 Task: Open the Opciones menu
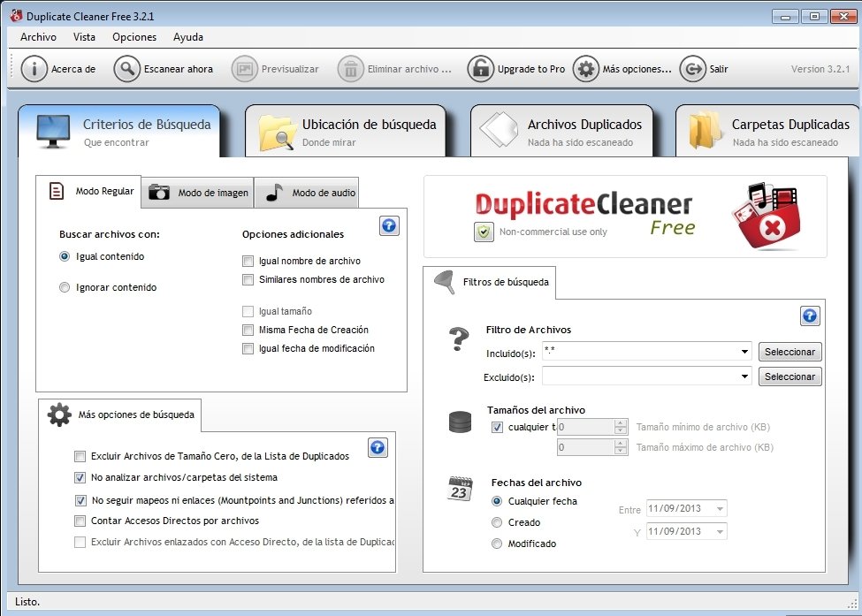click(134, 37)
